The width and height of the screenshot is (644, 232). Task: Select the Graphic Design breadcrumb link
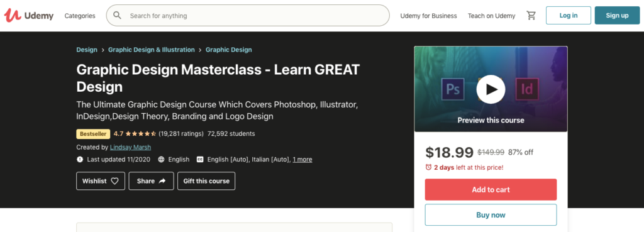click(x=229, y=50)
